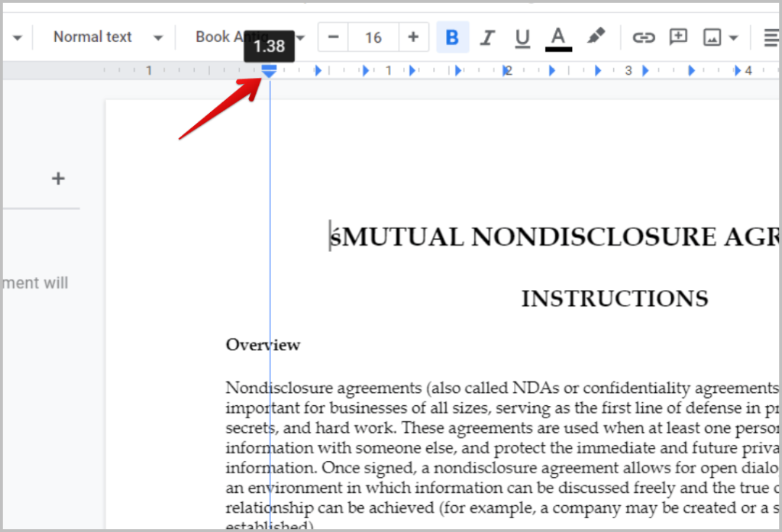Expand the insert image dropdown arrow
This screenshot has height=532, width=782.
coord(733,37)
